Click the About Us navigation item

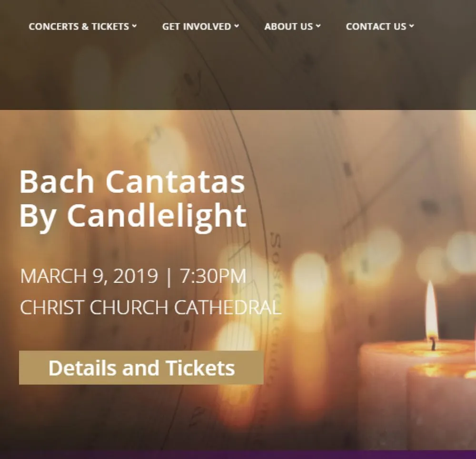tap(288, 27)
